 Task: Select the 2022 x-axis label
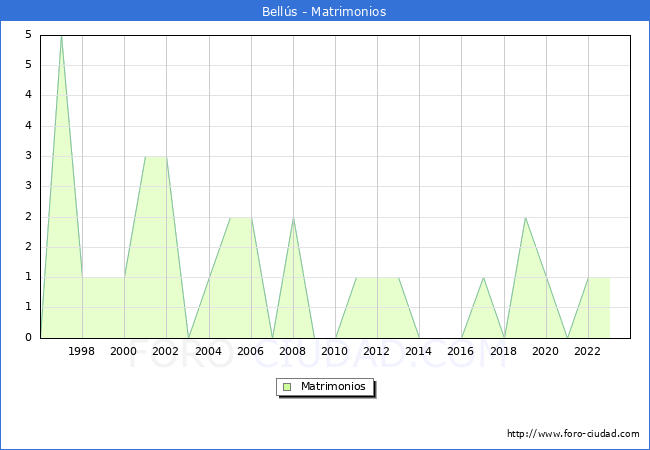tap(587, 351)
